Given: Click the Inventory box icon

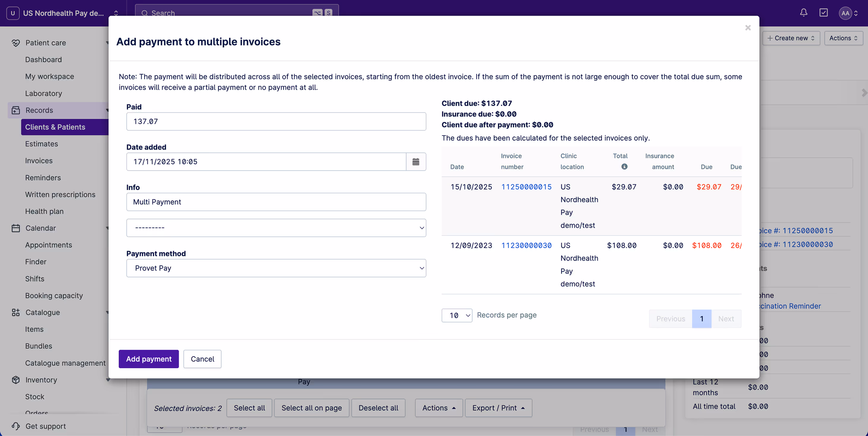Looking at the screenshot, I should coord(15,380).
